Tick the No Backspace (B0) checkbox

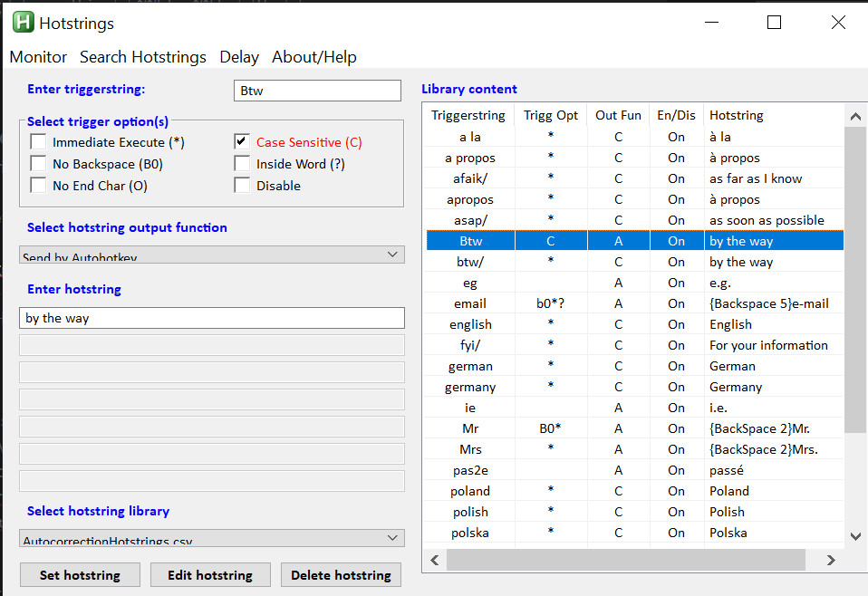coord(38,164)
